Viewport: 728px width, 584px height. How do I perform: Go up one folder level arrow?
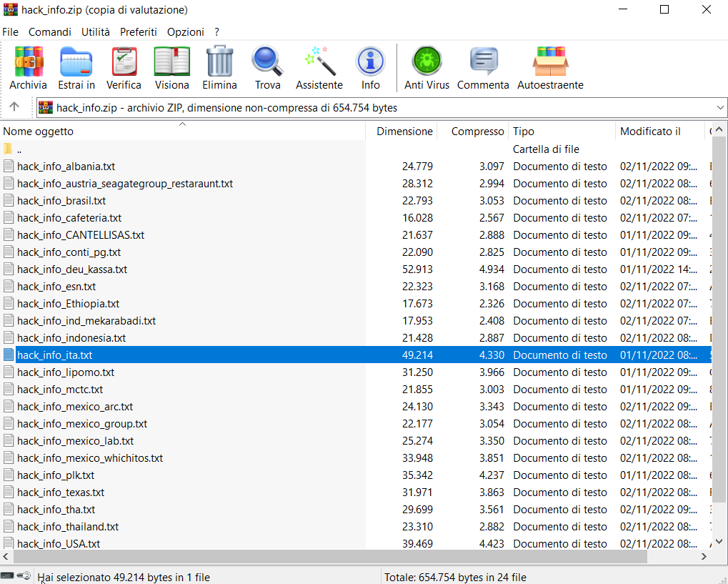(x=14, y=107)
